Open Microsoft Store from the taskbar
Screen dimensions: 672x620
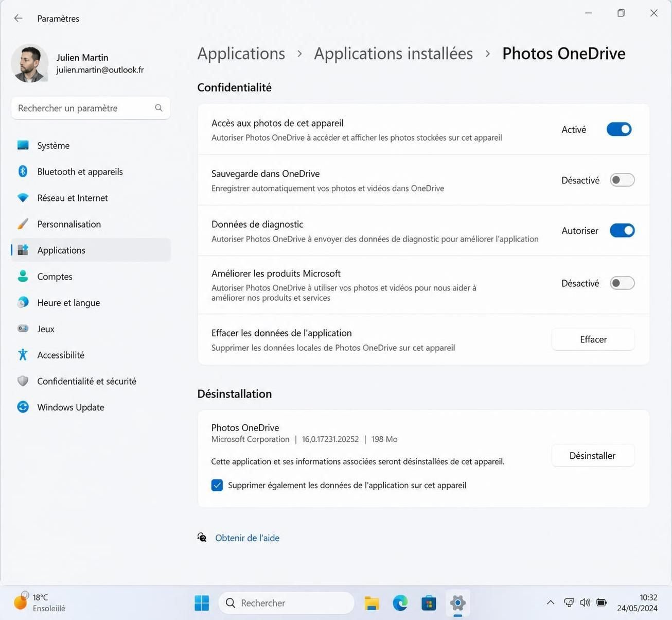click(429, 603)
